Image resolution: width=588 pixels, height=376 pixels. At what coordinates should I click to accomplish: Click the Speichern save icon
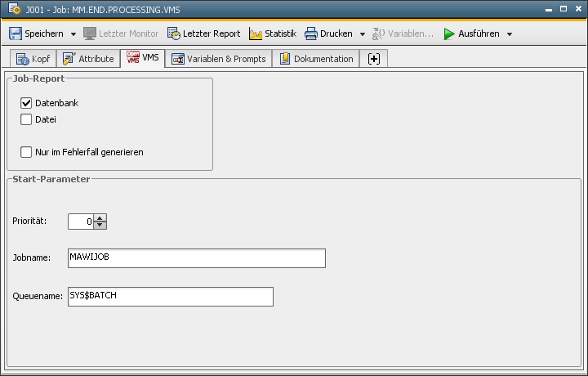pos(16,34)
